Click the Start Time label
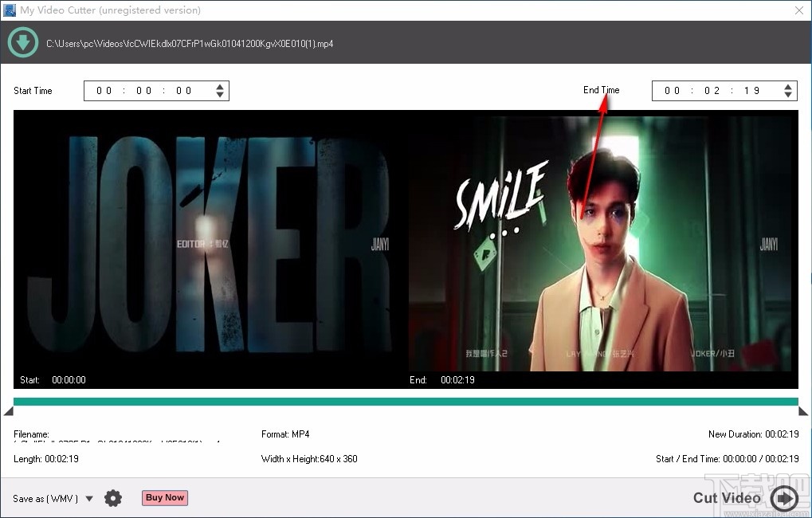This screenshot has width=812, height=518. 33,91
